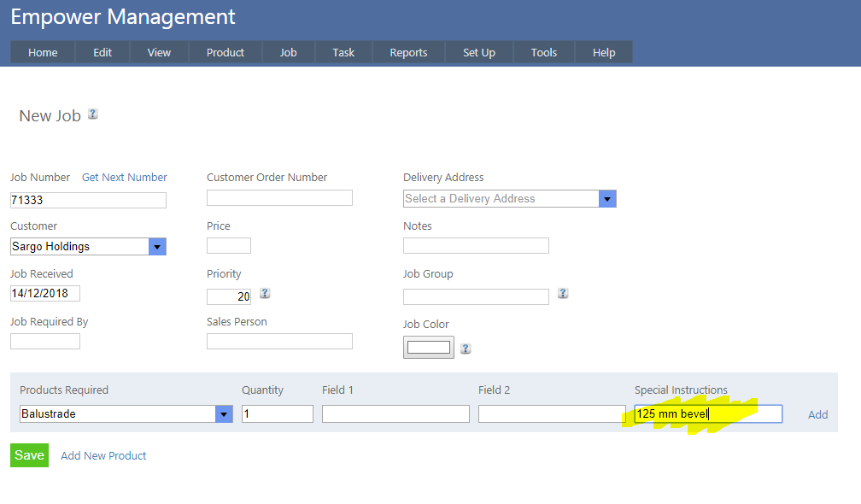Screen dimensions: 861x504
Task: Click the Add New Product link
Action: tap(103, 456)
